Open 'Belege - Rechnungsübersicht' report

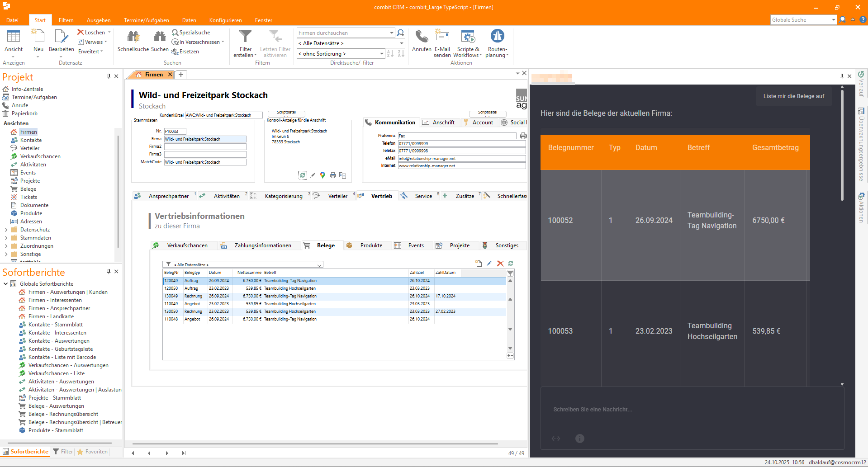click(x=63, y=414)
